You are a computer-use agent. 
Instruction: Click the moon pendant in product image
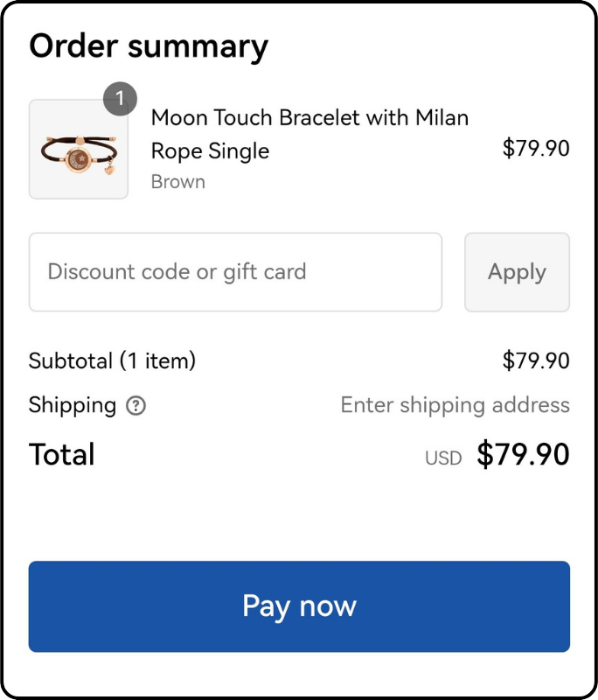[x=80, y=159]
